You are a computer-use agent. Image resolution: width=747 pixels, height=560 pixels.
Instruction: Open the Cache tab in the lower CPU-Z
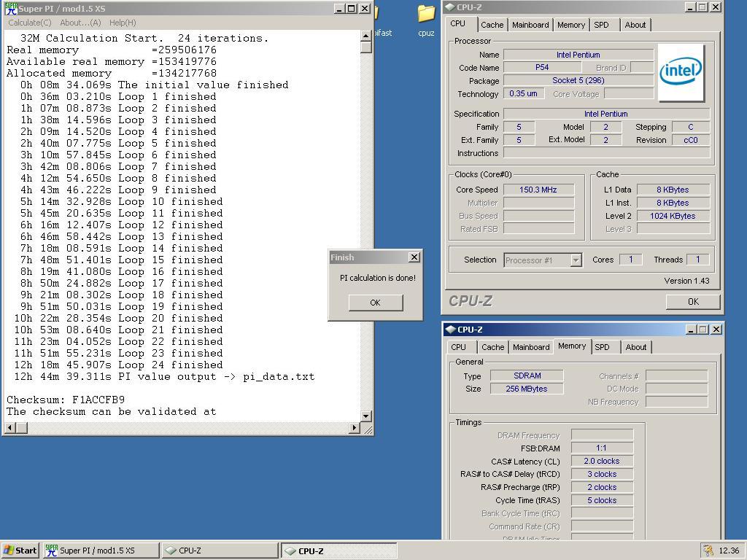pos(492,347)
